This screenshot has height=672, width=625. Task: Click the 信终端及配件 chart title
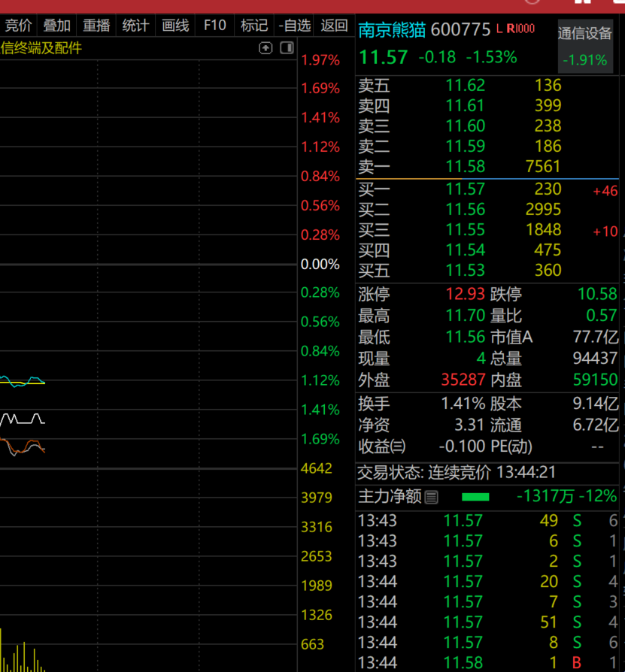(x=41, y=48)
